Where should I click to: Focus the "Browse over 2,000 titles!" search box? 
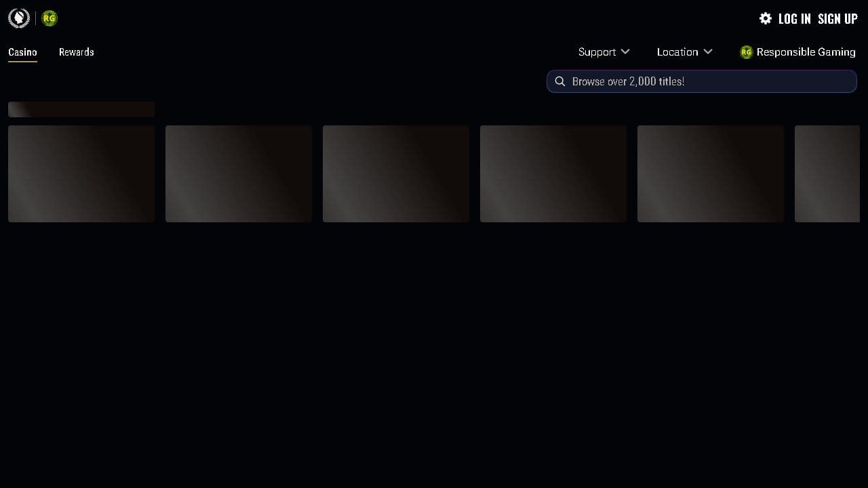tap(702, 81)
